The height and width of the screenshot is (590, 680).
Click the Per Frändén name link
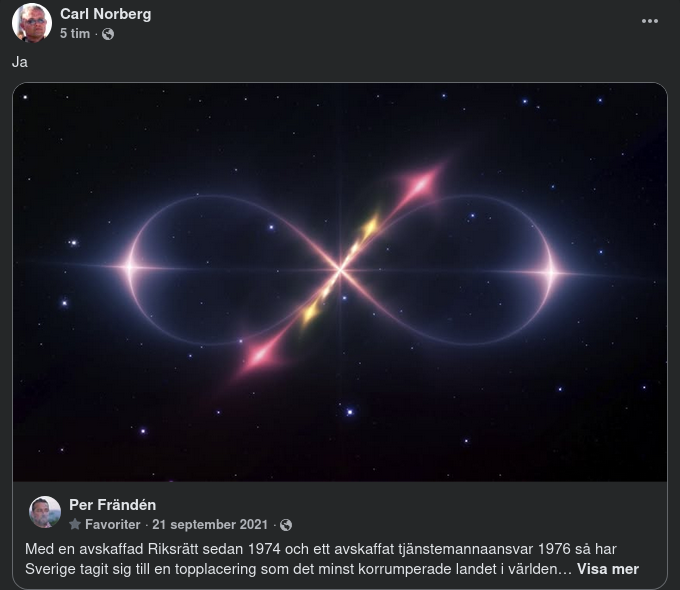point(112,505)
